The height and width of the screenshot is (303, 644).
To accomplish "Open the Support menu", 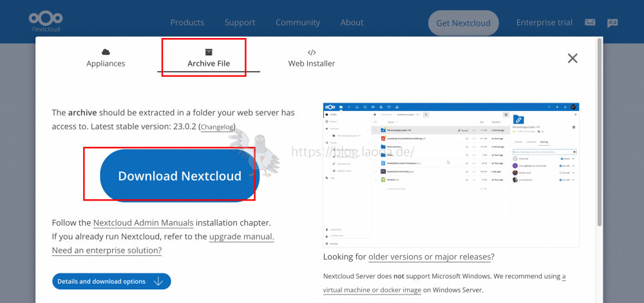I will [240, 23].
